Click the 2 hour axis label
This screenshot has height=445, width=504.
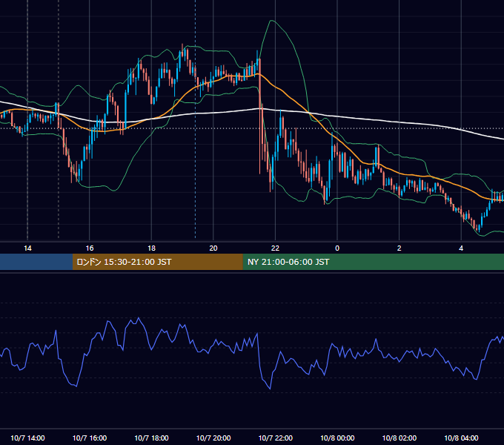(399, 248)
